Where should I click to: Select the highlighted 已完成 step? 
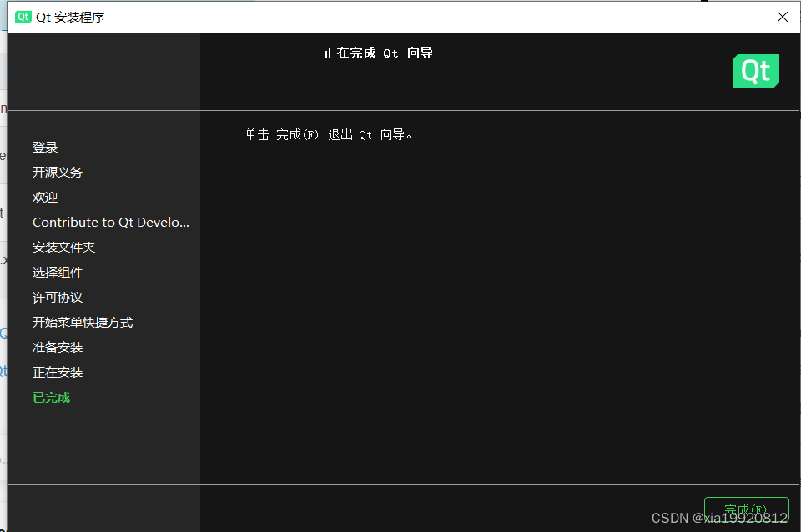pos(51,398)
